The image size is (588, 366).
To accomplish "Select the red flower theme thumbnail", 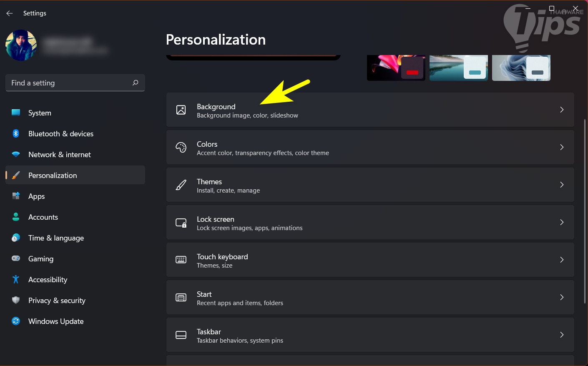I will [396, 68].
